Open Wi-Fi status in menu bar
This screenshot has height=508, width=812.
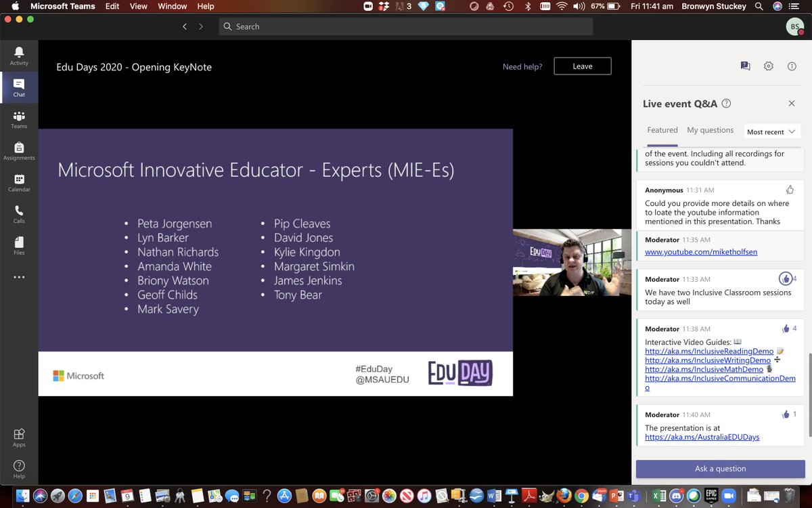click(x=562, y=6)
